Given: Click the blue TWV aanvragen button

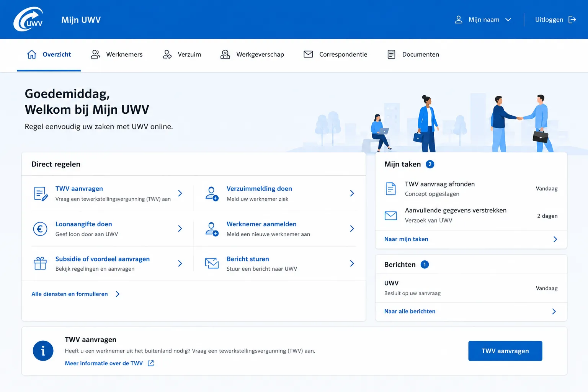Looking at the screenshot, I should click(x=505, y=351).
